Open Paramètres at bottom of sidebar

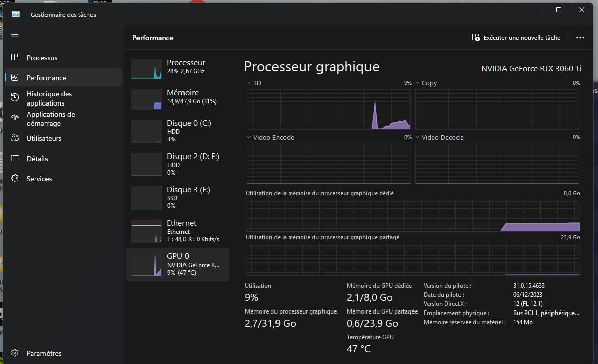click(x=44, y=353)
